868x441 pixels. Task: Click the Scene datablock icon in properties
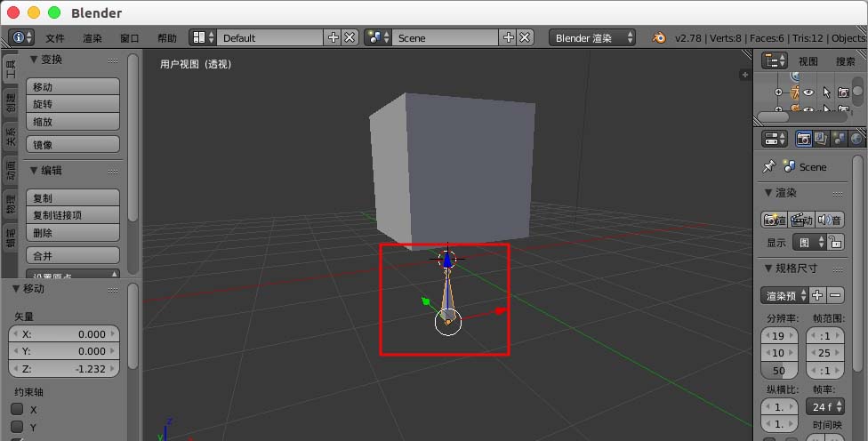[x=790, y=166]
